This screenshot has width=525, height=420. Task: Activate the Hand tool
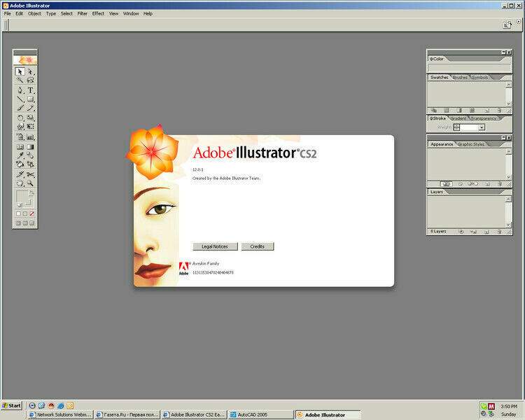[20, 183]
